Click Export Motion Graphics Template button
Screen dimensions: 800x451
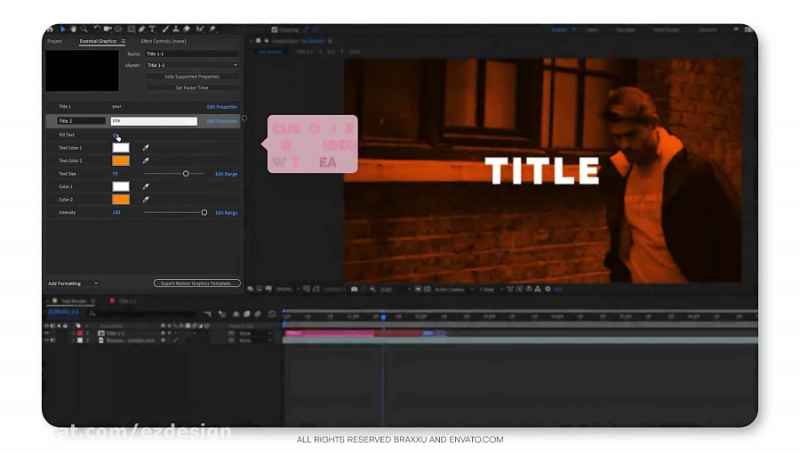(197, 283)
